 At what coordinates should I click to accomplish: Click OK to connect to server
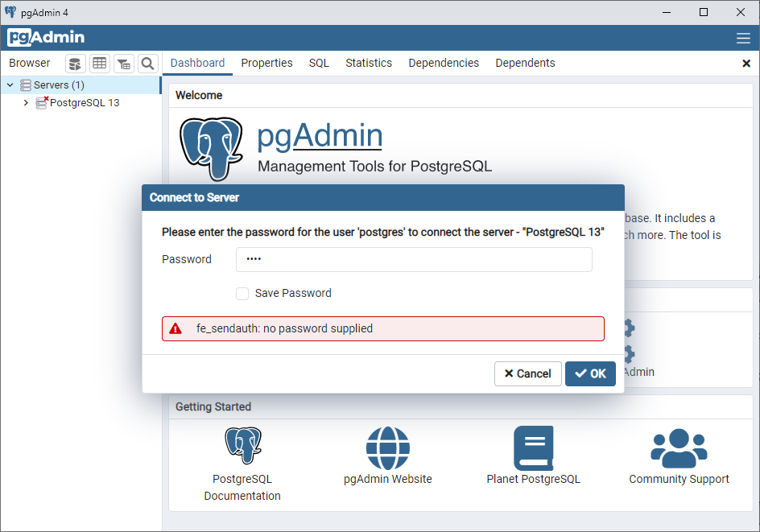coord(590,373)
